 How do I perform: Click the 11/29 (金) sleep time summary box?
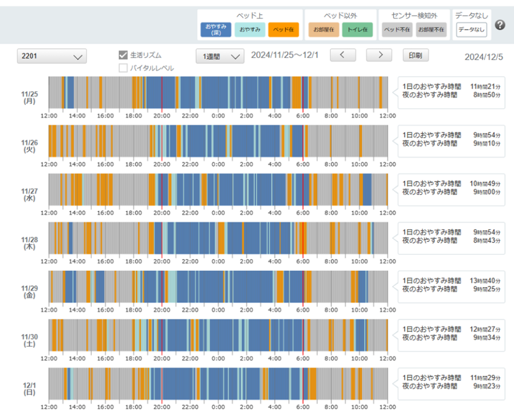[451, 285]
